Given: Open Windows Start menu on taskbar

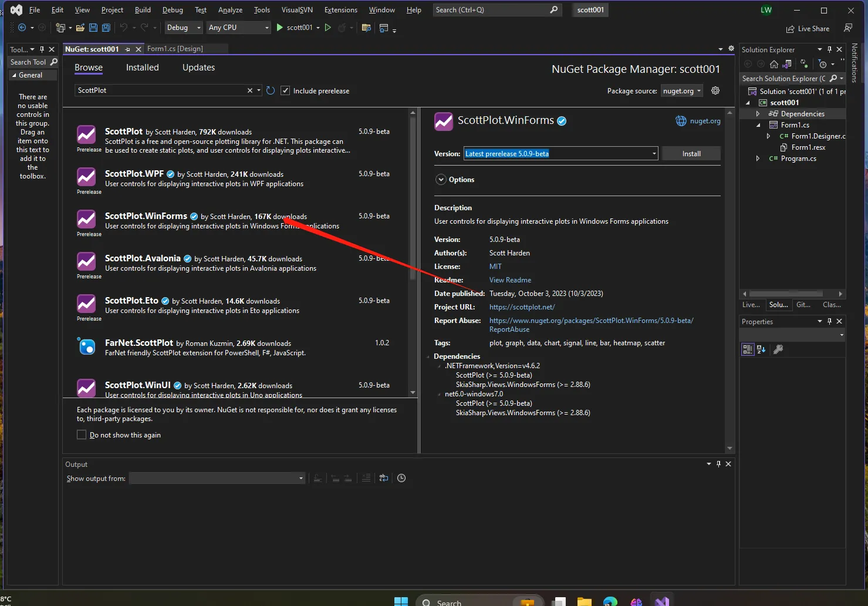Looking at the screenshot, I should [401, 601].
